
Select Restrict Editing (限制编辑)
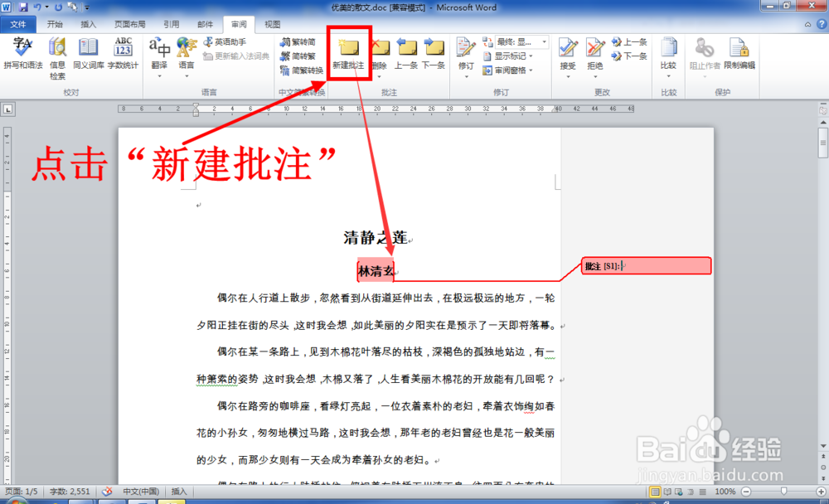point(739,51)
